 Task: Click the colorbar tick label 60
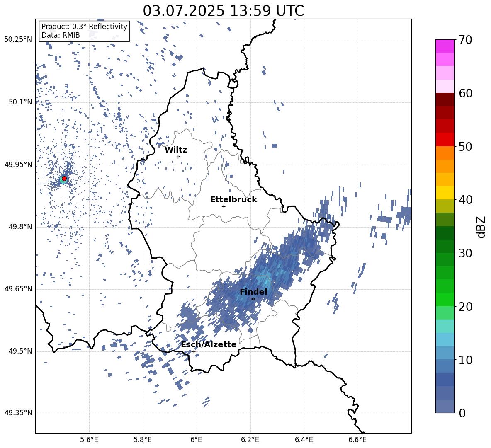click(465, 93)
